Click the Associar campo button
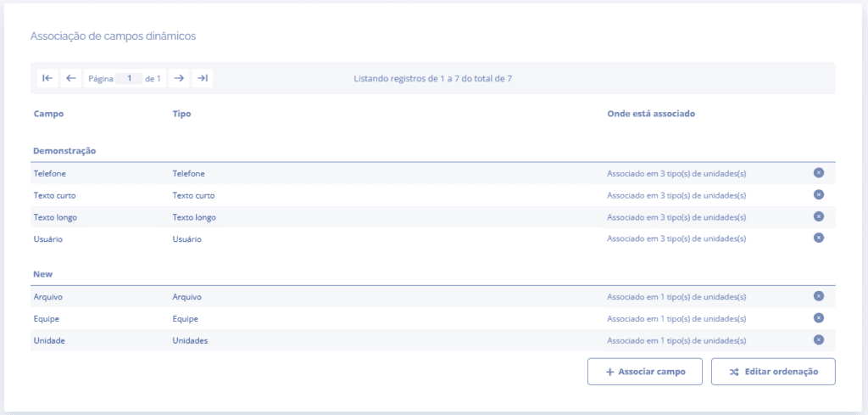Viewport: 868px width, 415px height. [645, 372]
